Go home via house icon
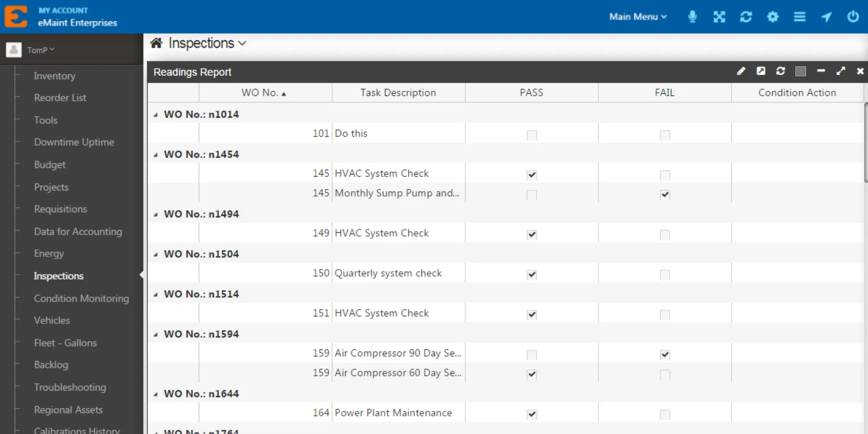 click(x=156, y=43)
